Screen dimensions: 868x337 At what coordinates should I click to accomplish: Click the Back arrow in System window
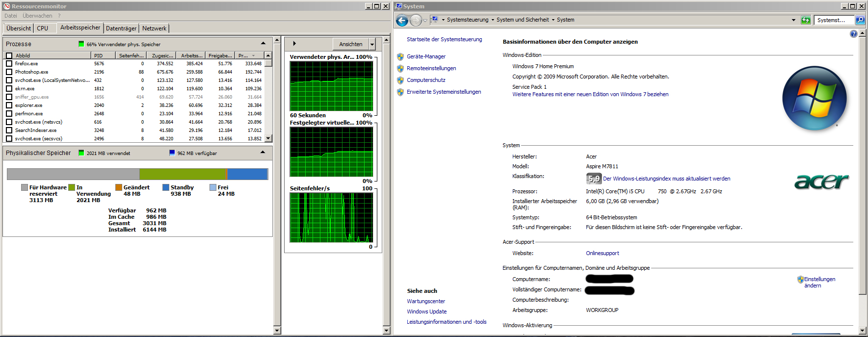402,21
